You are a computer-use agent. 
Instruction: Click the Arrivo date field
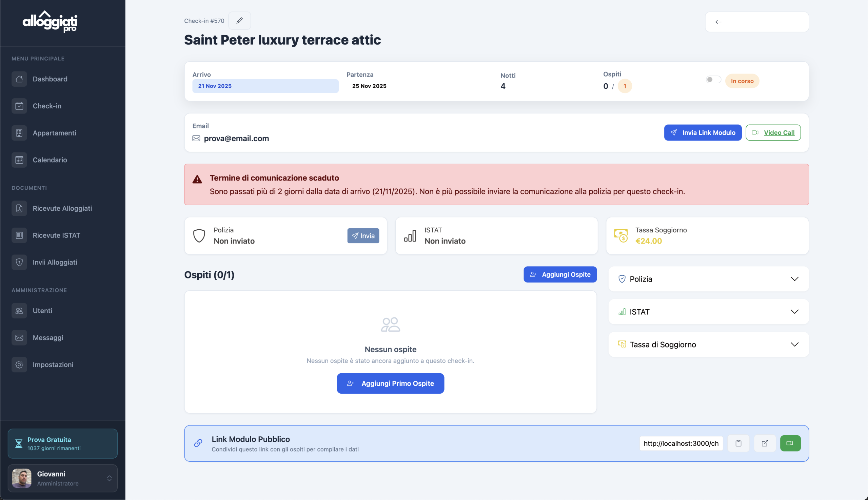[x=265, y=86]
